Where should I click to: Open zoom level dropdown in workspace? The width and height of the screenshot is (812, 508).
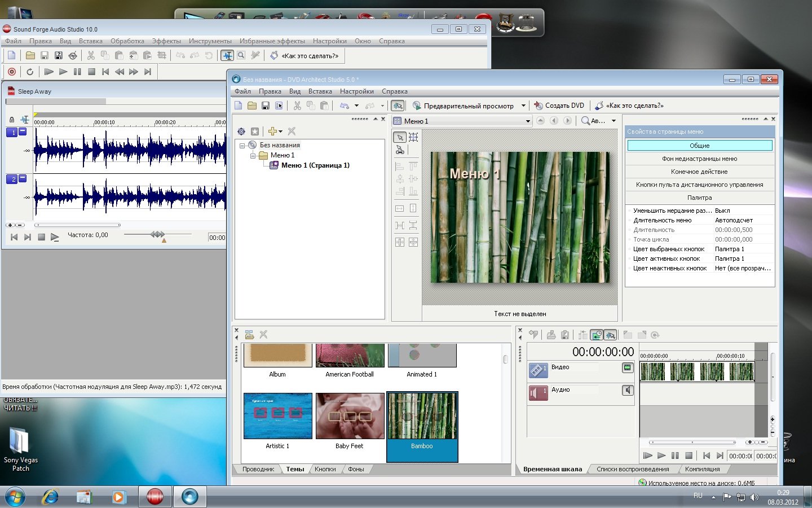pos(614,121)
